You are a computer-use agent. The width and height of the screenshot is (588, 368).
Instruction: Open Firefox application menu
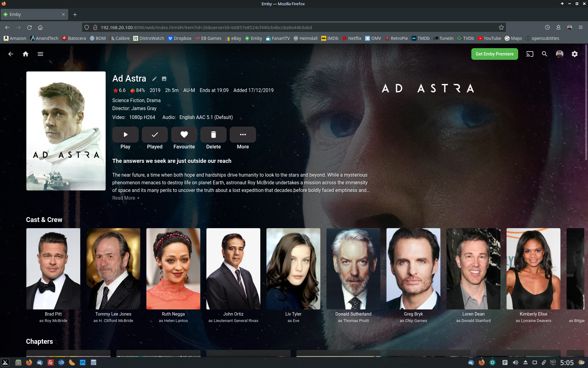(580, 27)
